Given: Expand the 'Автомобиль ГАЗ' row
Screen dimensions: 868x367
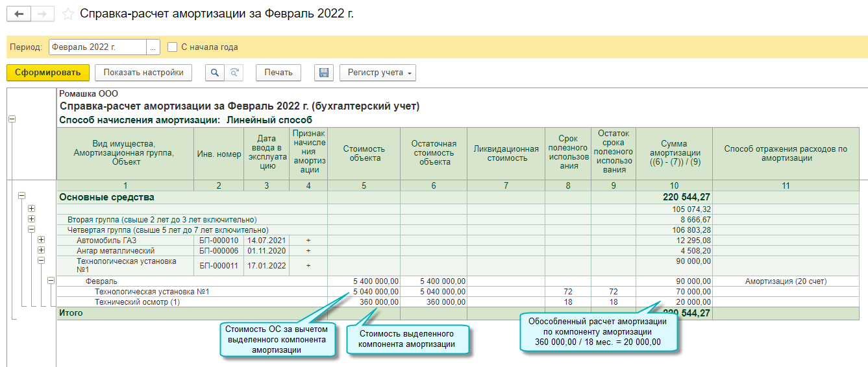Looking at the screenshot, I should coord(41,240).
